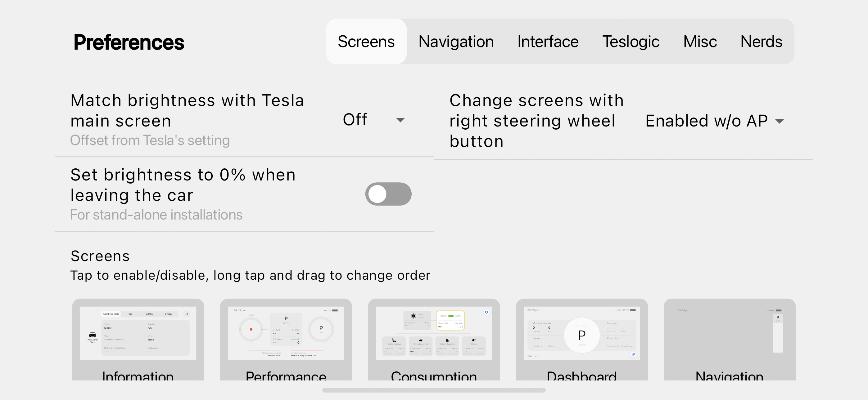This screenshot has height=400, width=868.
Task: Select the Screens tab
Action: click(x=366, y=42)
